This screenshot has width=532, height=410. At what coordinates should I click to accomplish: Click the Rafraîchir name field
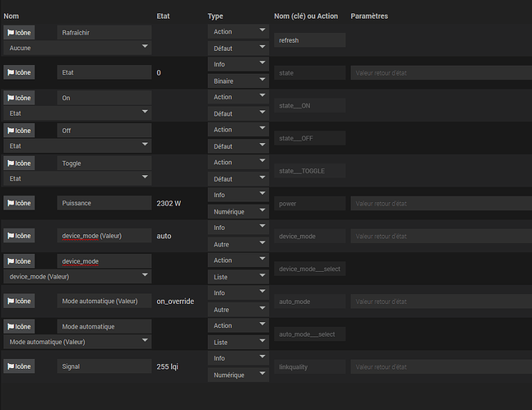(104, 33)
